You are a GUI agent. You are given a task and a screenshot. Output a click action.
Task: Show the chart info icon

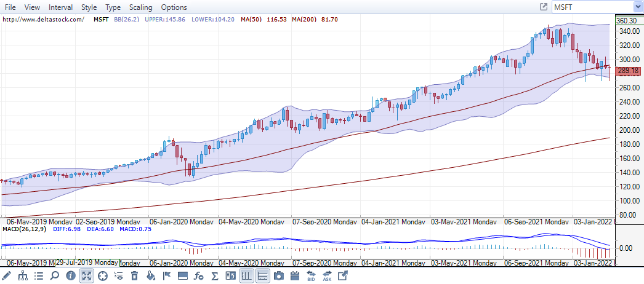pos(71,276)
